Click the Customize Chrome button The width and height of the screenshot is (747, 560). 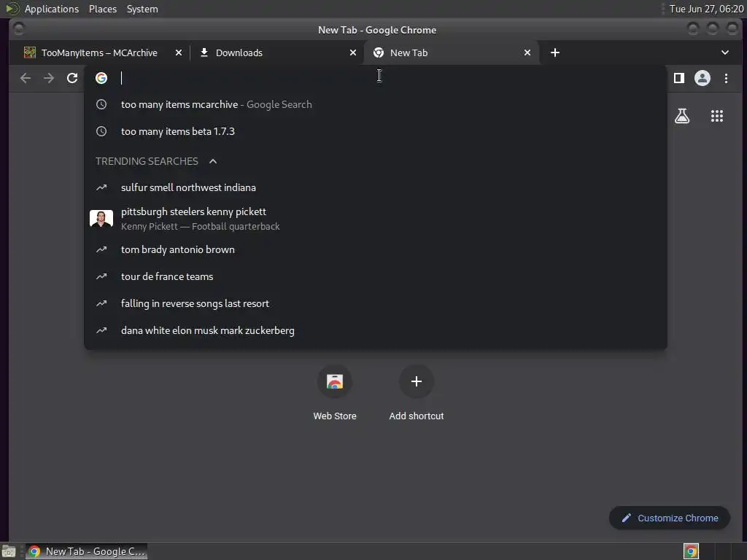coord(670,518)
